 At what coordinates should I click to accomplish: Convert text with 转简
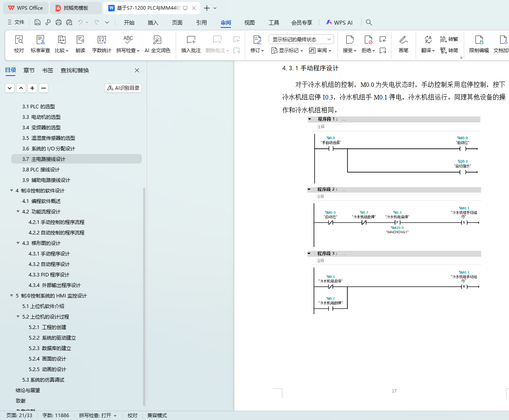(x=449, y=51)
